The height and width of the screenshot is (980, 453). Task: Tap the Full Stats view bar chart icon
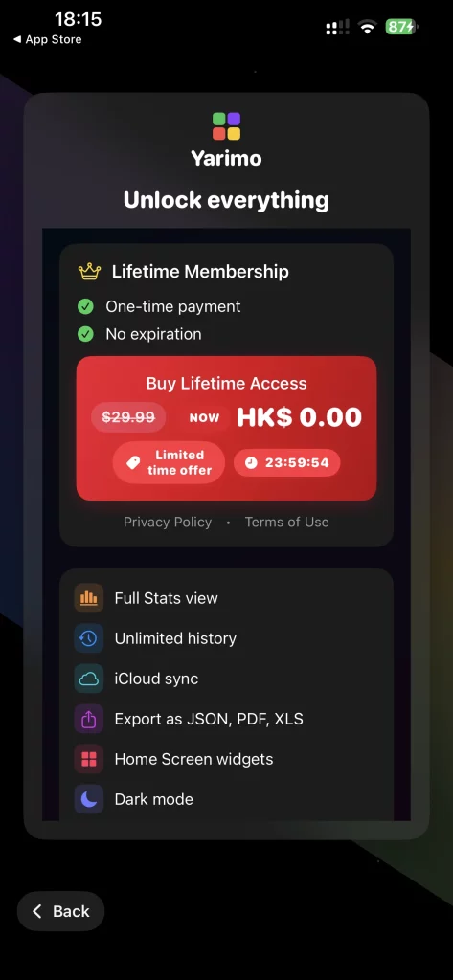click(89, 598)
